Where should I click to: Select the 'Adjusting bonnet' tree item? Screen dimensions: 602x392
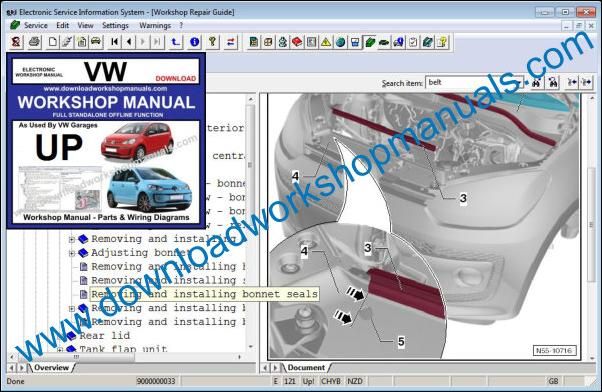(141, 253)
